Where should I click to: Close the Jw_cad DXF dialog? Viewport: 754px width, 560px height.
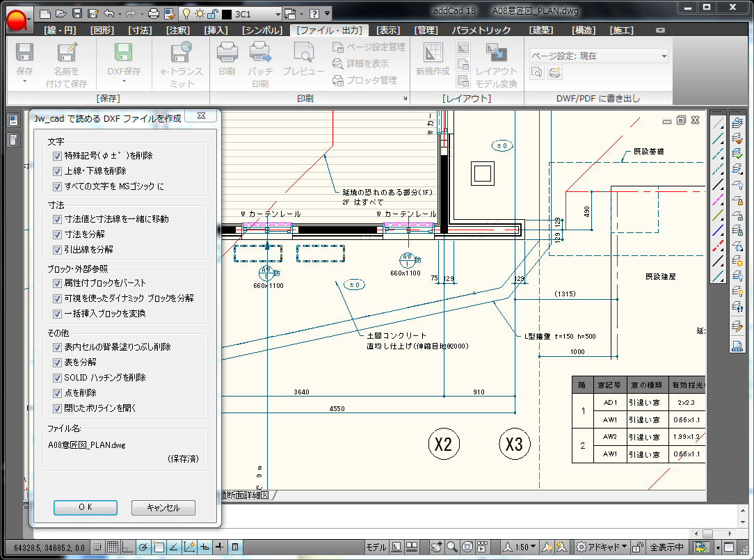[202, 116]
